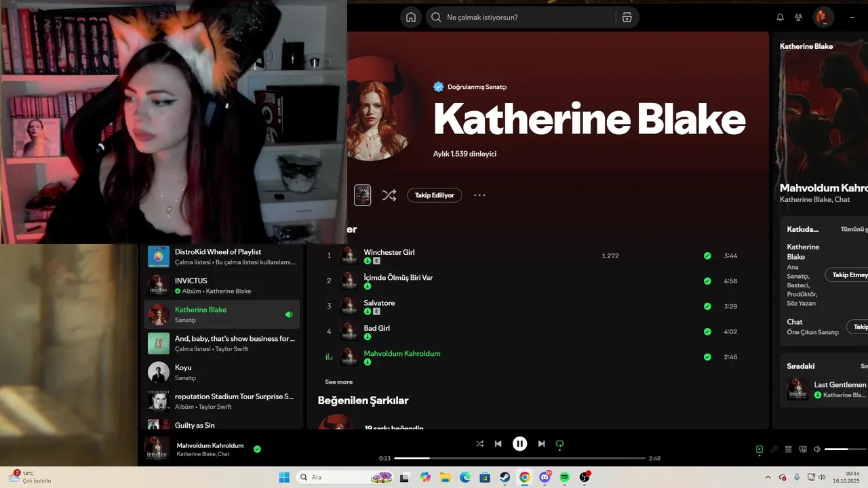The image size is (868, 488).
Task: Pause the current song
Action: coord(520,444)
